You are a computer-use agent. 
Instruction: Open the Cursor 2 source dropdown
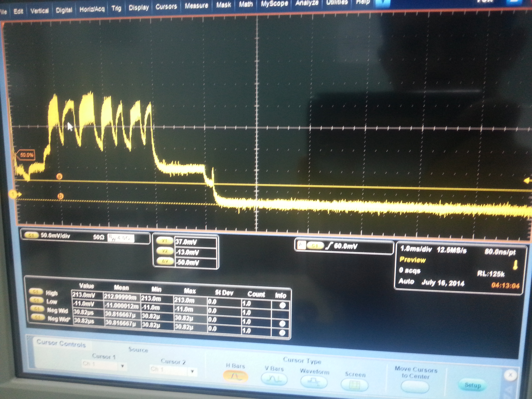(192, 371)
